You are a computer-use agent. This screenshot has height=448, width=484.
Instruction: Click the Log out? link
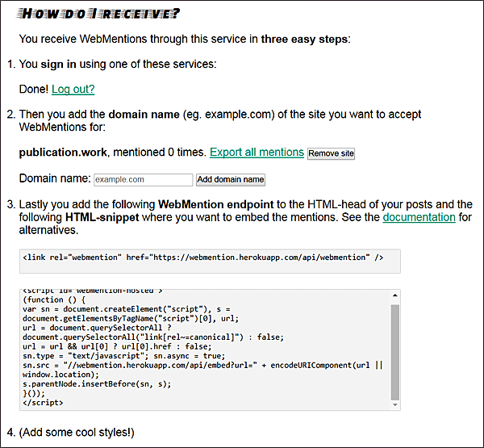click(73, 89)
